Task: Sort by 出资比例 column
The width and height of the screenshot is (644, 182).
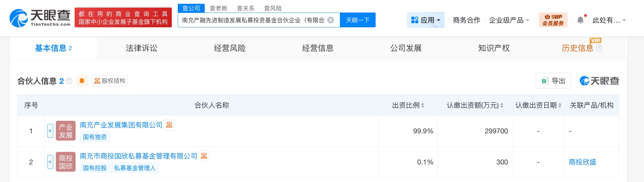Action: coord(423,105)
